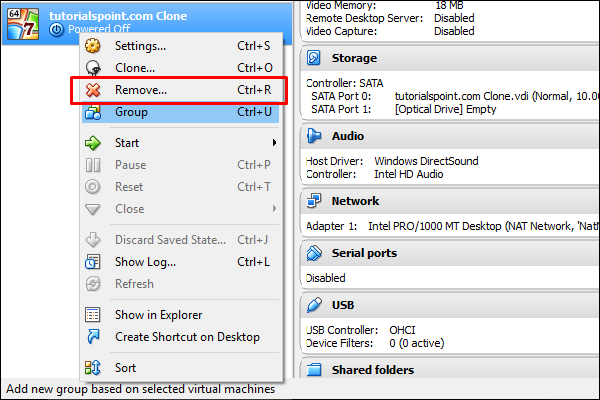Image resolution: width=600 pixels, height=400 pixels.
Task: Open the Close submenu entry
Action: pyautogui.click(x=129, y=209)
